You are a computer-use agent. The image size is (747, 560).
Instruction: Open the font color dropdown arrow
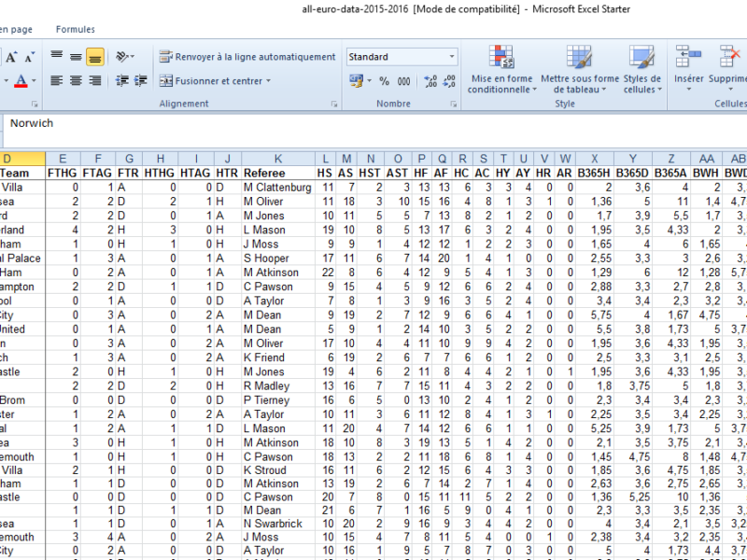(x=35, y=81)
